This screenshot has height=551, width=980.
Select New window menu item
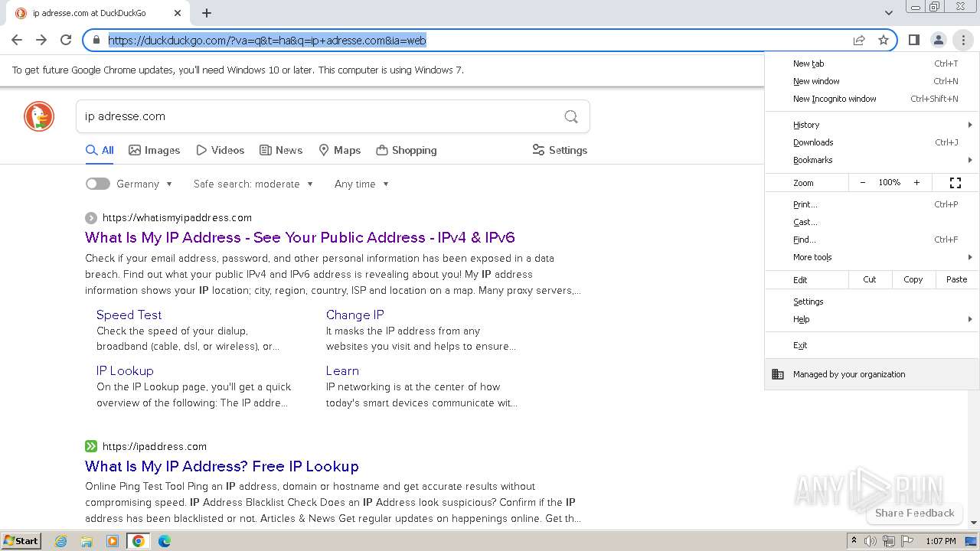coord(872,81)
